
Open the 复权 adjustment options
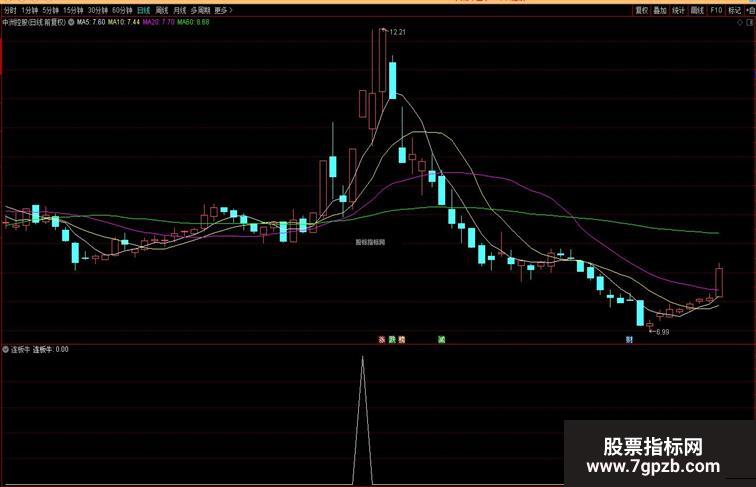tap(642, 10)
